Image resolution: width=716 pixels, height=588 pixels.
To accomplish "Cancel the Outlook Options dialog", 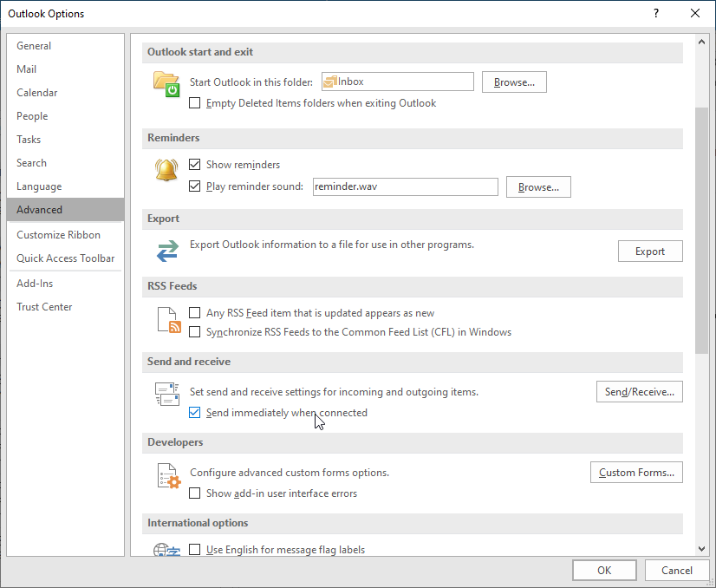I will coord(677,570).
